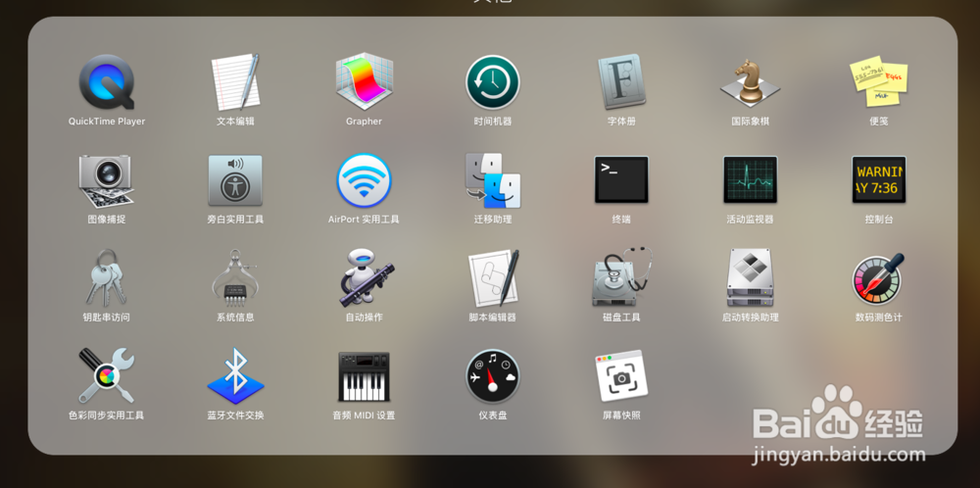The height and width of the screenshot is (488, 980).
Task: Open QuickTime Player app
Action: (x=106, y=82)
